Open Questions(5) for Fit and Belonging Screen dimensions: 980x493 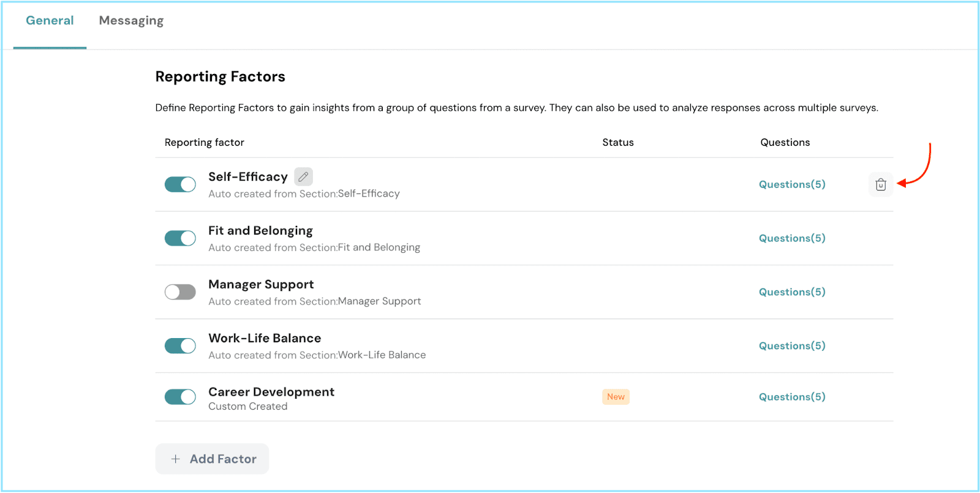point(791,238)
